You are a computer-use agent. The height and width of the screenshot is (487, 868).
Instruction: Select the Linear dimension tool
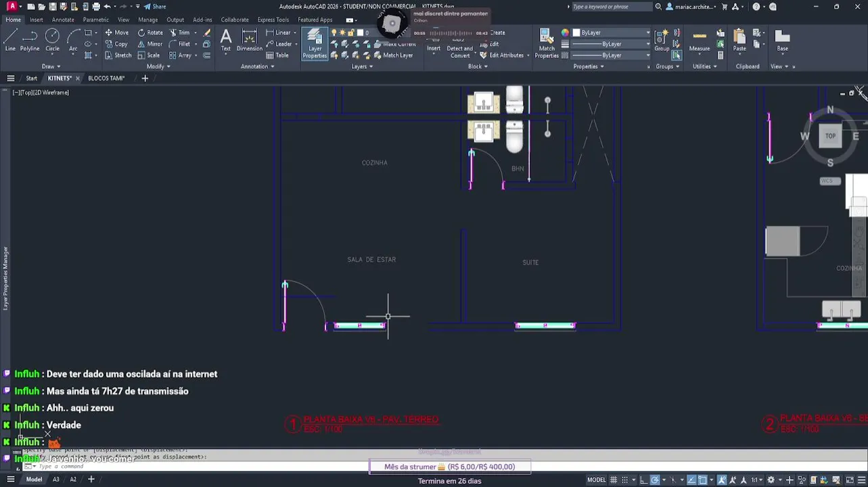click(278, 32)
